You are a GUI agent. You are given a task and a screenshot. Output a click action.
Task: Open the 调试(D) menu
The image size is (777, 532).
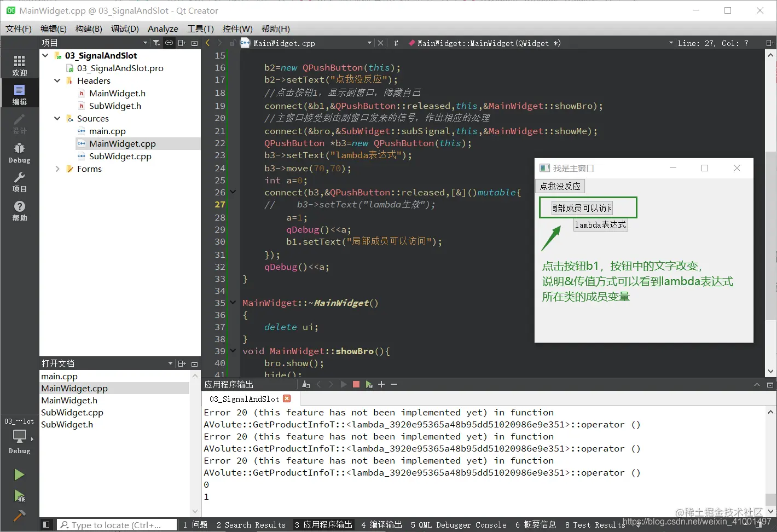125,28
